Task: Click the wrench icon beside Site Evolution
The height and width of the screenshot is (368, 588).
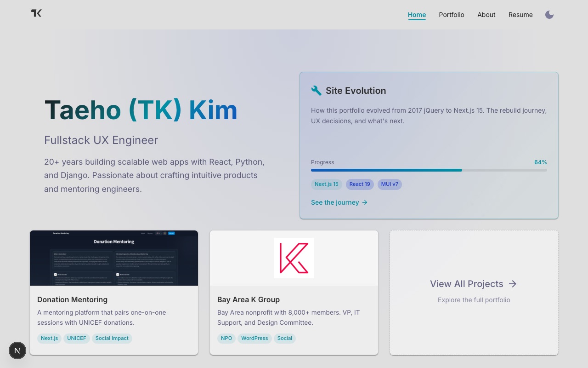Action: click(x=316, y=91)
